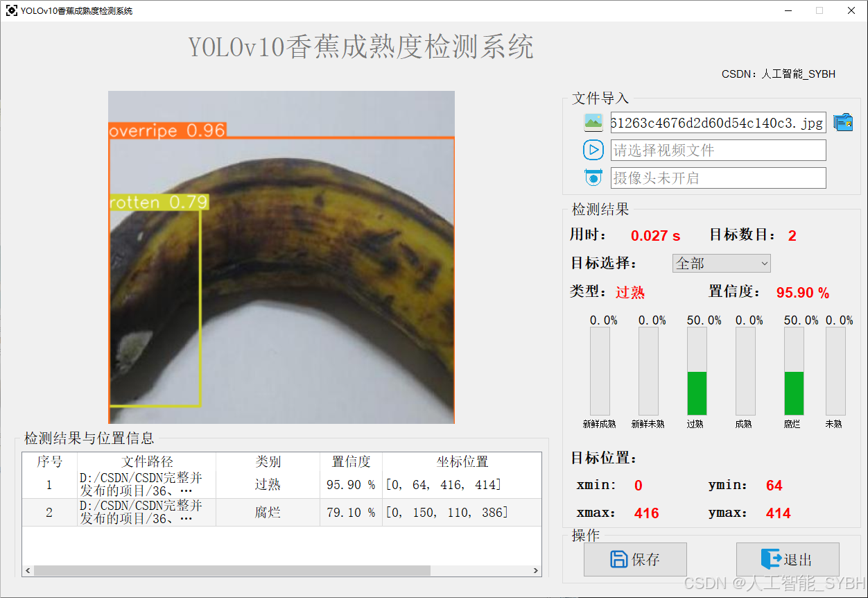Click the red 95.90 % confidence value
Image resolution: width=868 pixels, height=598 pixels.
coord(803,293)
